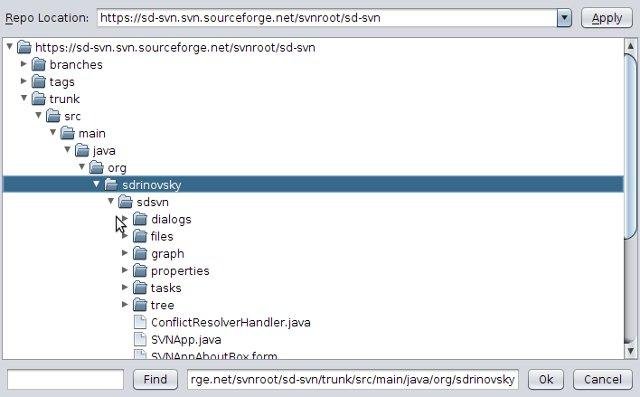Click the repository root folder icon
The height and width of the screenshot is (397, 640).
(24, 47)
